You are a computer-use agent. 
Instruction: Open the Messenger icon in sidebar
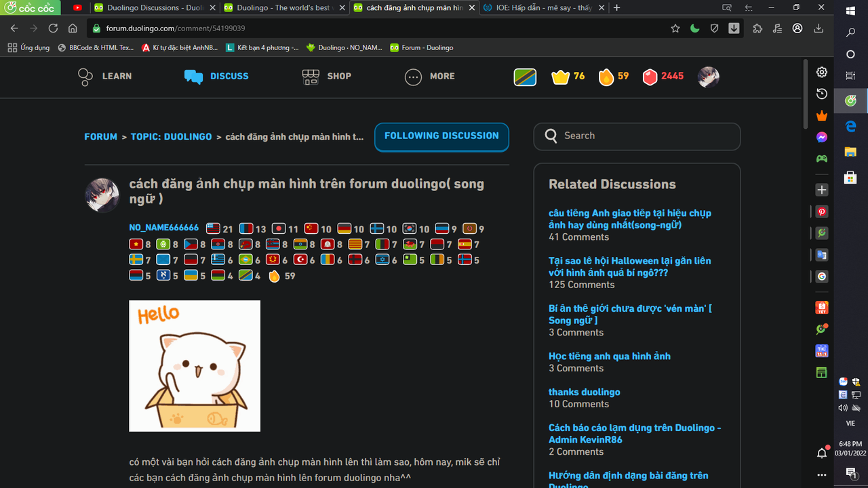tap(822, 137)
